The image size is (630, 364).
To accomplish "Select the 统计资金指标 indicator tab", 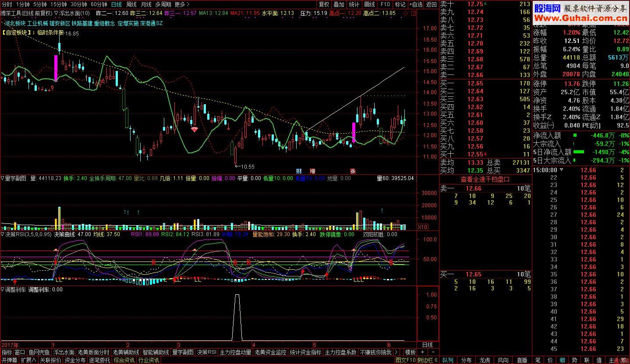I will (x=305, y=352).
